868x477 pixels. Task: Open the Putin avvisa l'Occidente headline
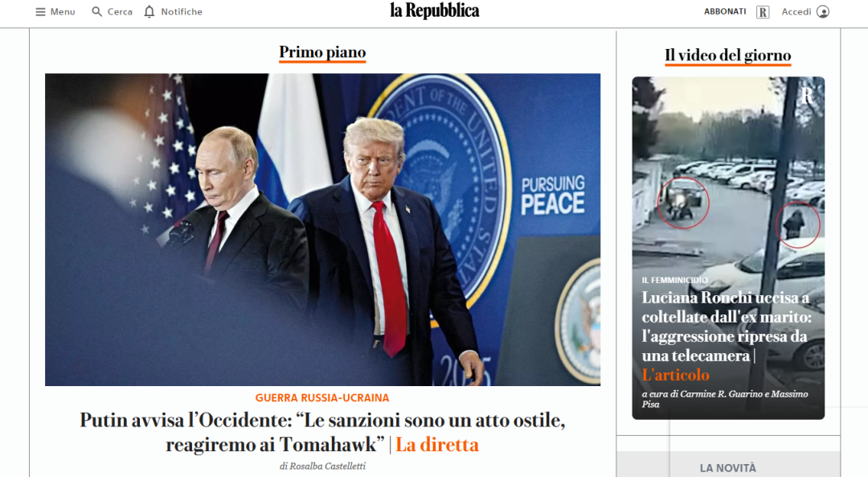coord(322,432)
